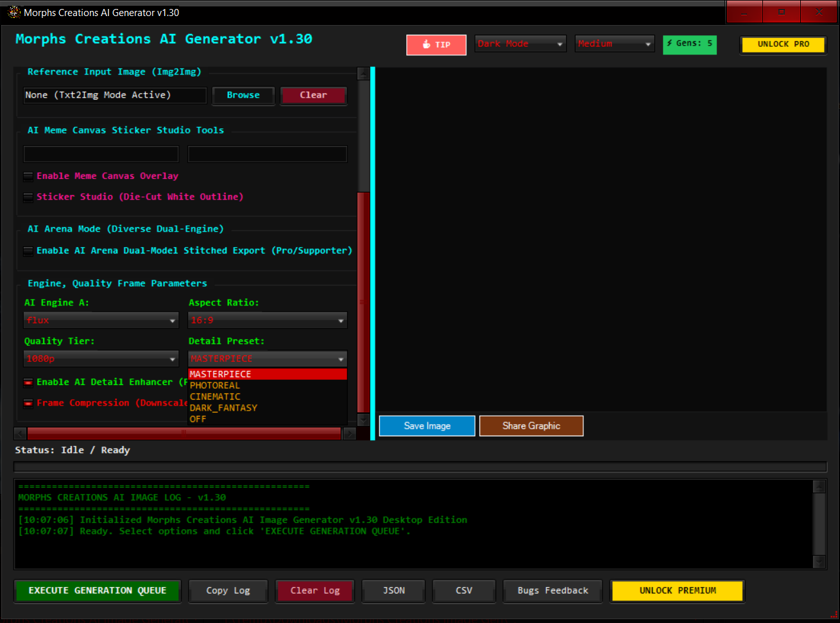Click the red vertical scrollbar thumb

363,302
